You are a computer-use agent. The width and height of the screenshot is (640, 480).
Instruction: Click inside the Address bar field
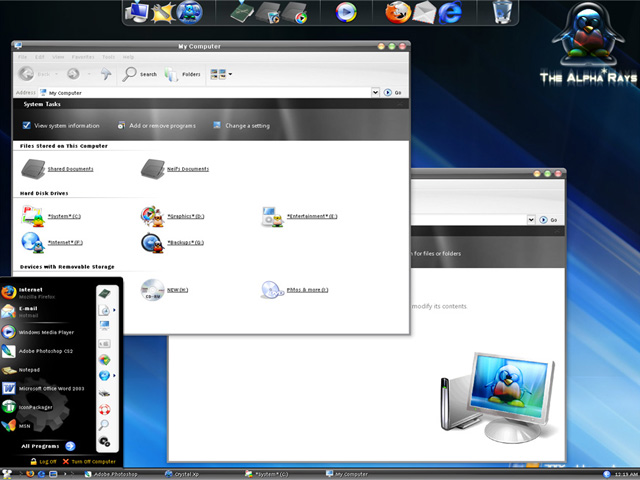[200, 93]
